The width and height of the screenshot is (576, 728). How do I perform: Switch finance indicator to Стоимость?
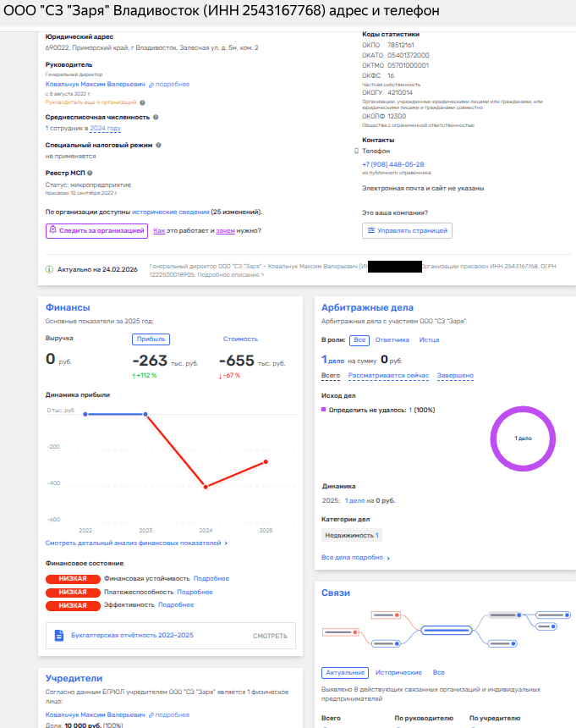click(240, 339)
